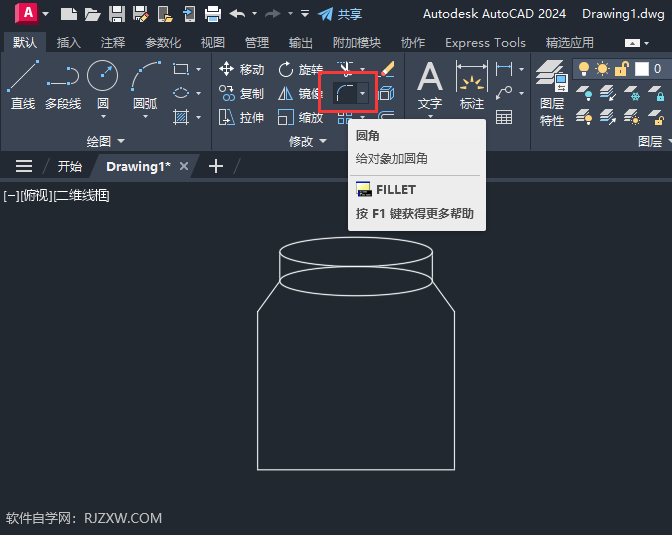Screen dimensions: 672x535
Task: Click the Print icon in quick access toolbar
Action: pyautogui.click(x=213, y=14)
